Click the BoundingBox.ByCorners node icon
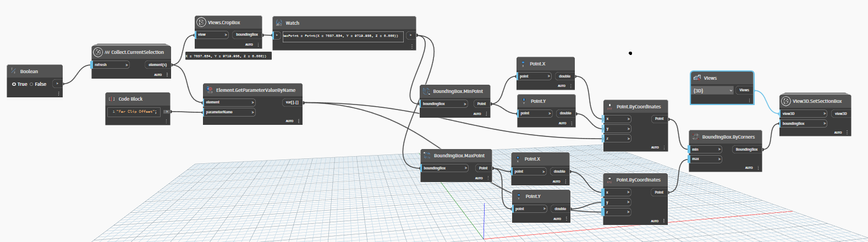The height and width of the screenshot is (242, 868). click(x=696, y=136)
